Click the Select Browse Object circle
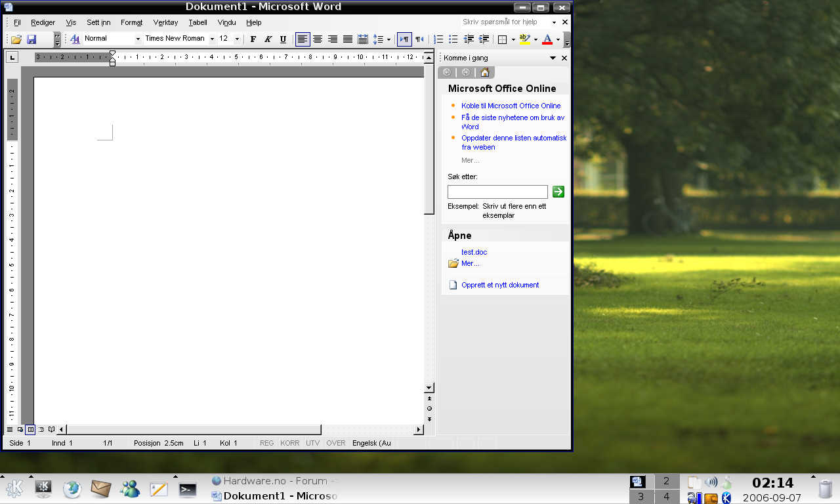The width and height of the screenshot is (840, 504). click(x=429, y=408)
